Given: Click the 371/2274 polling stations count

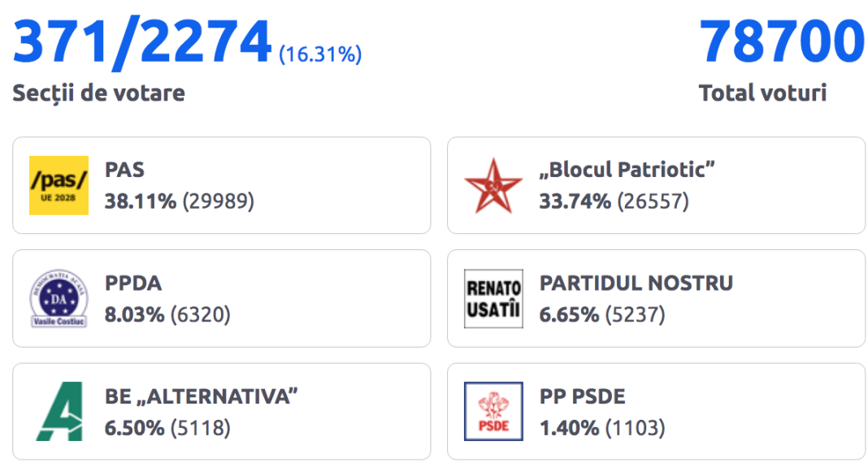Looking at the screenshot, I should pos(142,42).
